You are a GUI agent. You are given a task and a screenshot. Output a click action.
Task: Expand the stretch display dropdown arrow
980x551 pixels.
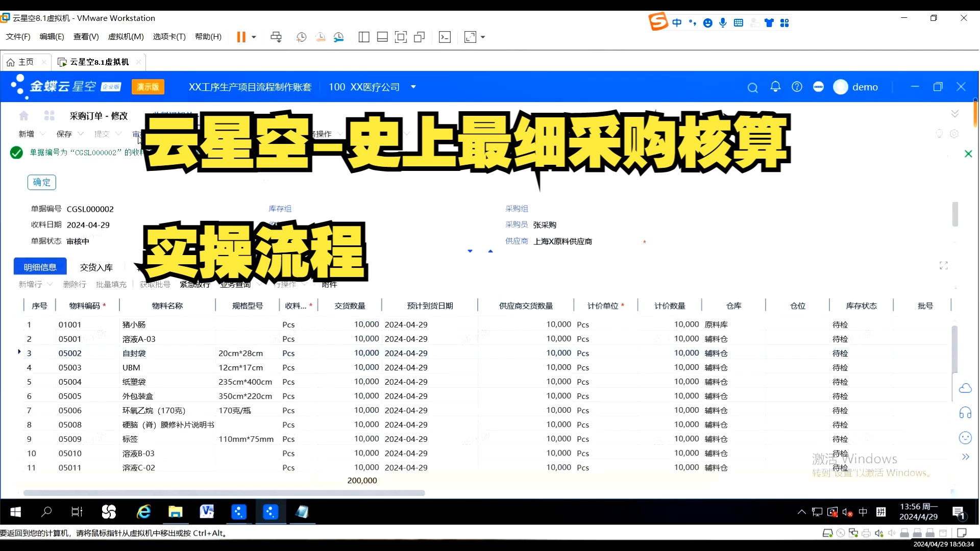coord(483,37)
